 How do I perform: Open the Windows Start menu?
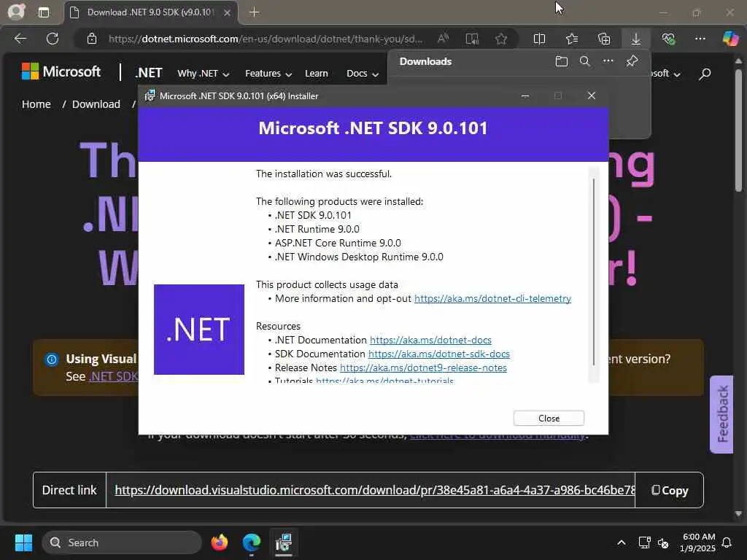click(23, 542)
